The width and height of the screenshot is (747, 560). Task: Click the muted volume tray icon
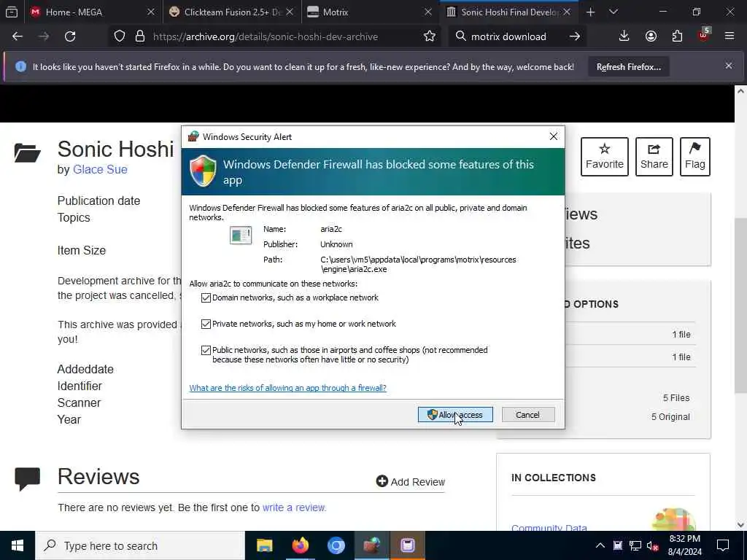pyautogui.click(x=653, y=545)
